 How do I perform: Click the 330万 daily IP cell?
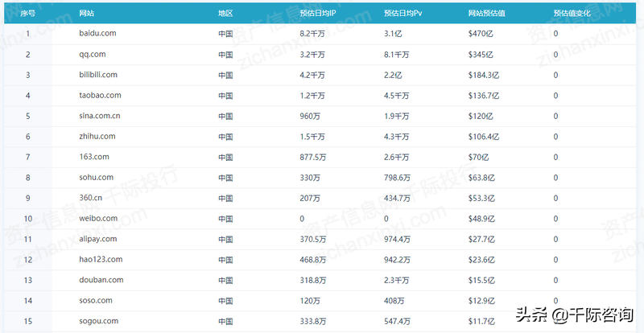(x=310, y=178)
